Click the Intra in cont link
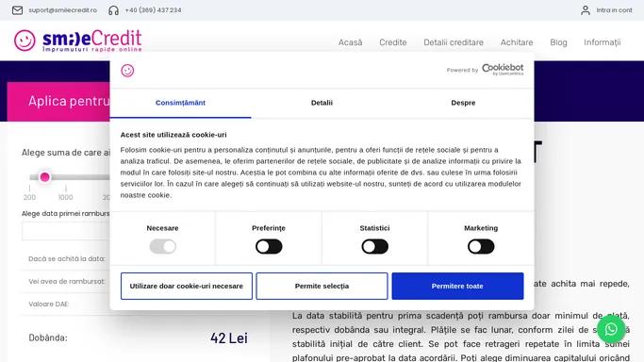Image resolution: width=644 pixels, height=362 pixels. click(614, 10)
